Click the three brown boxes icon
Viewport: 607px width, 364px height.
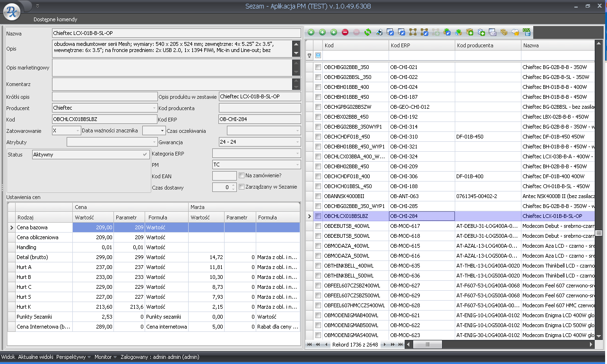(504, 32)
